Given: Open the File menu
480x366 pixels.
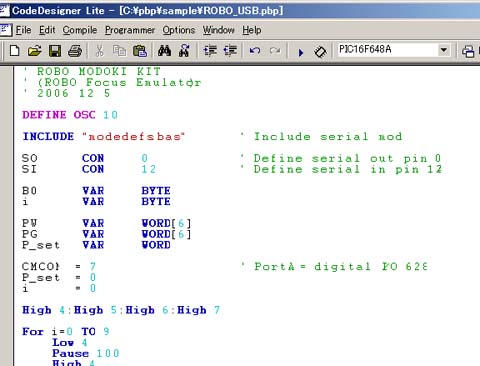Looking at the screenshot, I should (x=23, y=30).
